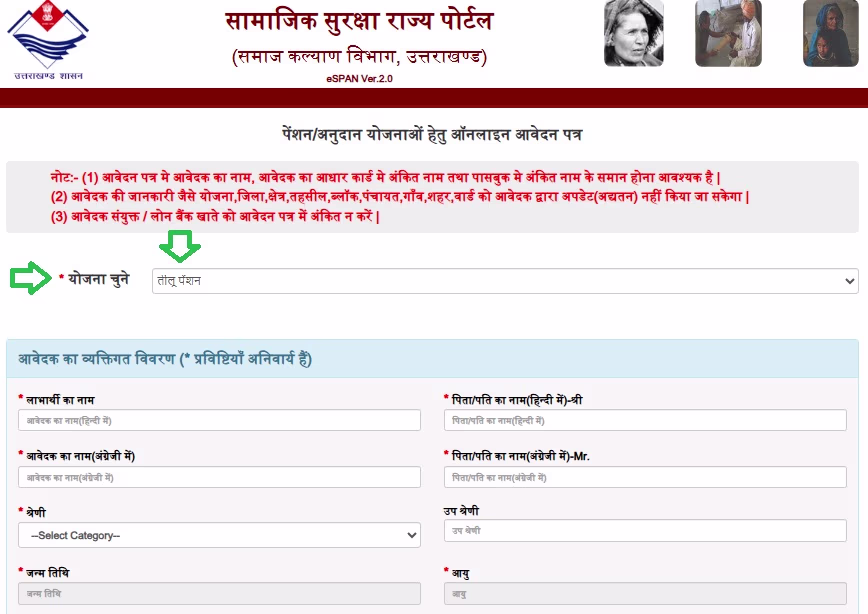
Task: Open the middle header photo thumbnail
Action: (729, 35)
